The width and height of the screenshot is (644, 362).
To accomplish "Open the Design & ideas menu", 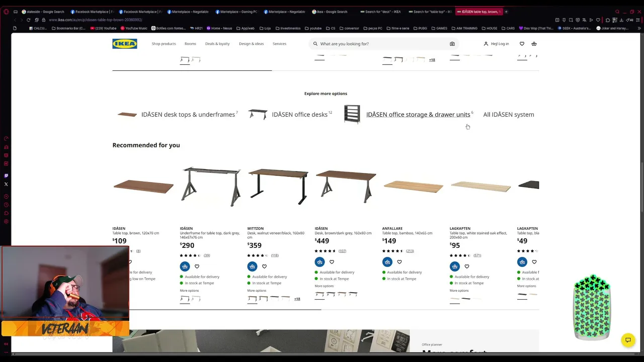I will [x=252, y=44].
